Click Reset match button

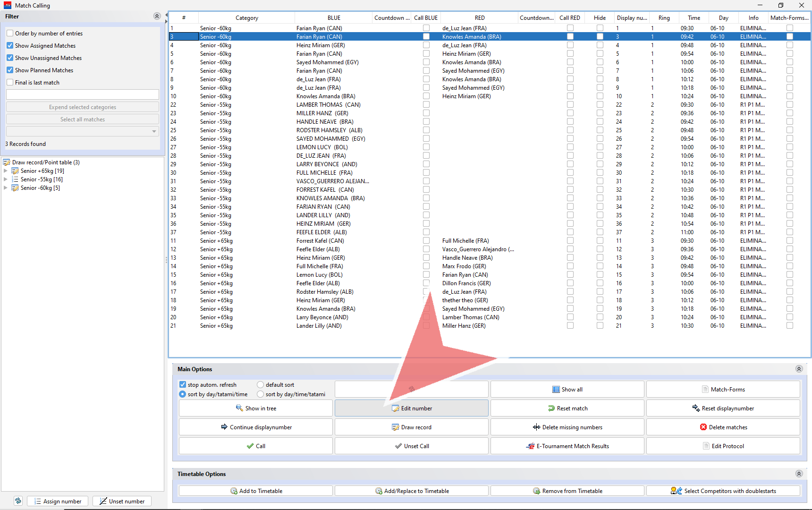coord(567,408)
